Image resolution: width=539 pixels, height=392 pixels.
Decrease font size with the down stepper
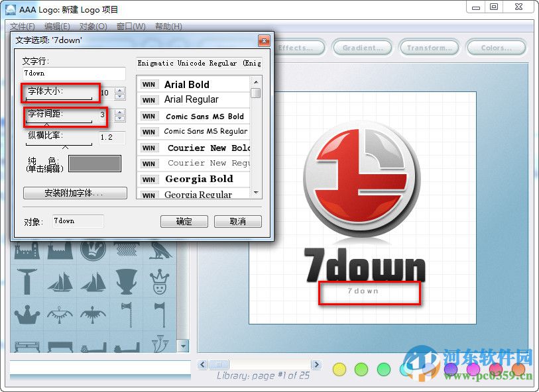[x=119, y=97]
